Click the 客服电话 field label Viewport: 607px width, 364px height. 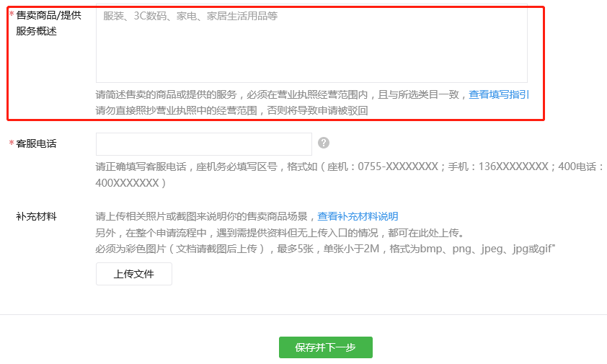(x=36, y=143)
